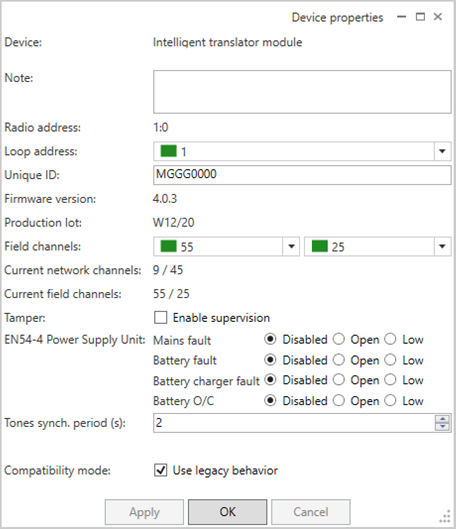Click the firmware version value 4.0.3
This screenshot has width=456, height=529.
coord(165,199)
